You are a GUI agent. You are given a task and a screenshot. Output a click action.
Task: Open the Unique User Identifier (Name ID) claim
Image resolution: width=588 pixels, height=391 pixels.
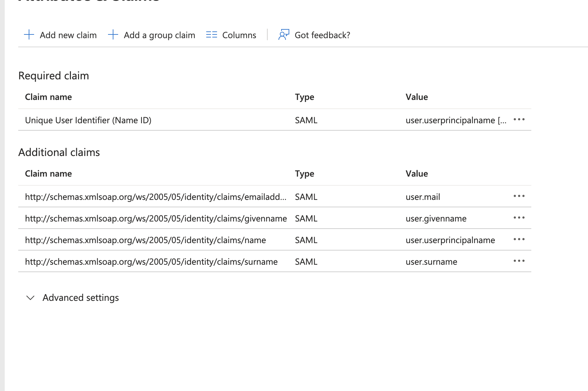coord(88,120)
